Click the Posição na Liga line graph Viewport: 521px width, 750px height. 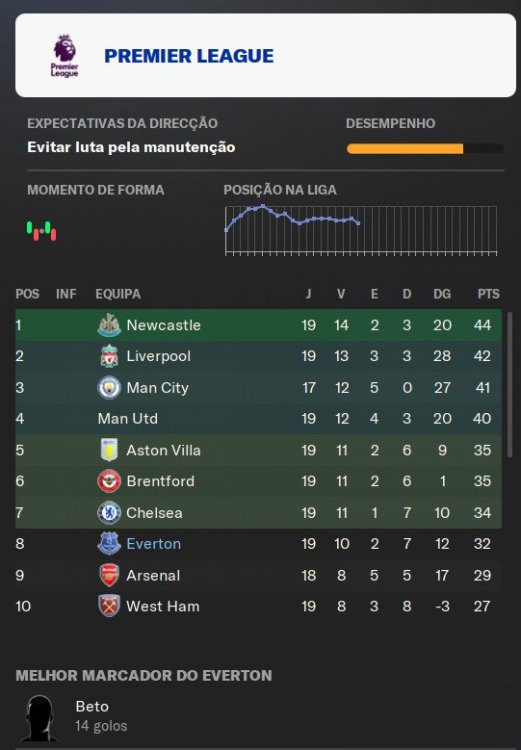click(361, 231)
